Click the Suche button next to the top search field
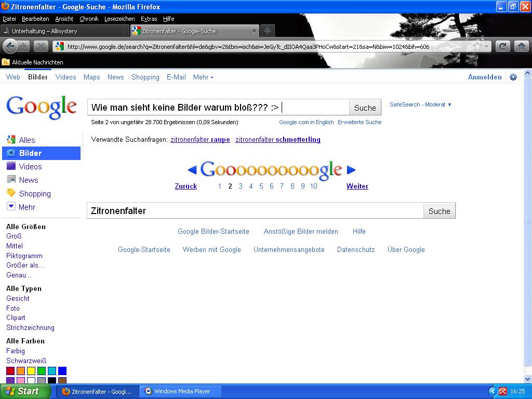 tap(365, 108)
